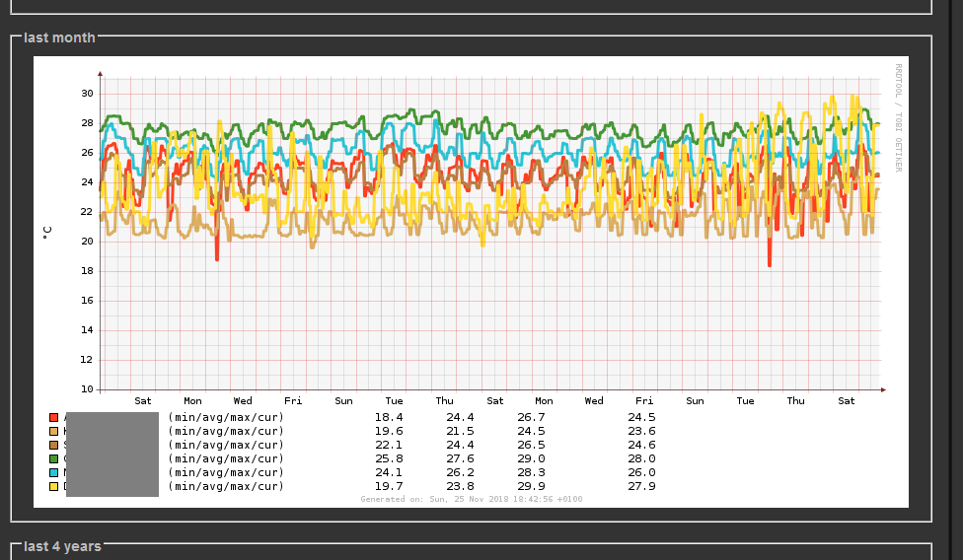Select the "last month" section heading
Image resolution: width=963 pixels, height=560 pixels.
pyautogui.click(x=59, y=37)
